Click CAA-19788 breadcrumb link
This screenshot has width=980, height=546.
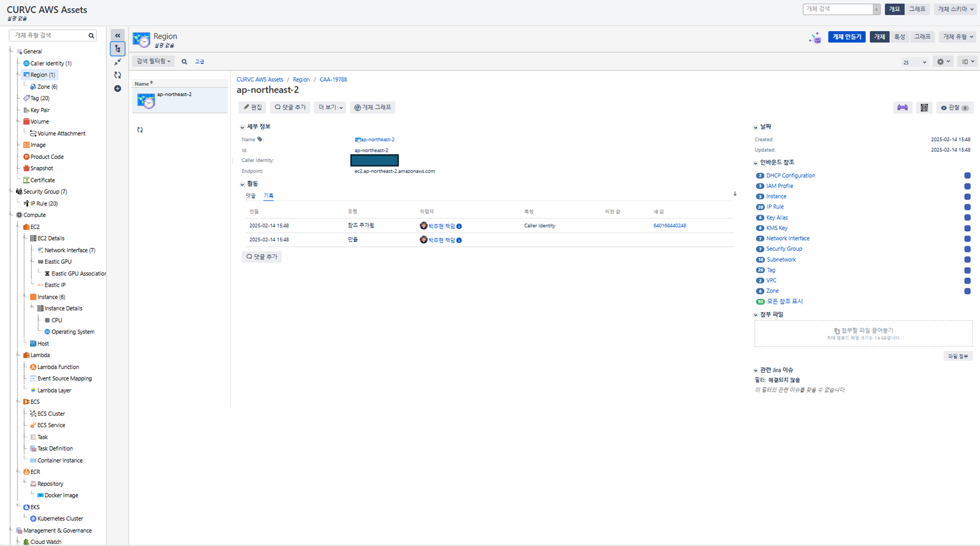[x=333, y=79]
